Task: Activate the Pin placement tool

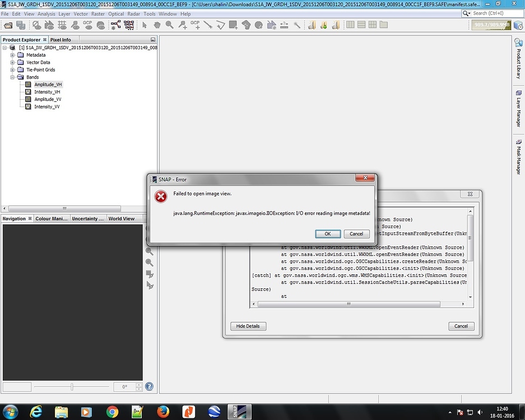Action: (x=183, y=25)
